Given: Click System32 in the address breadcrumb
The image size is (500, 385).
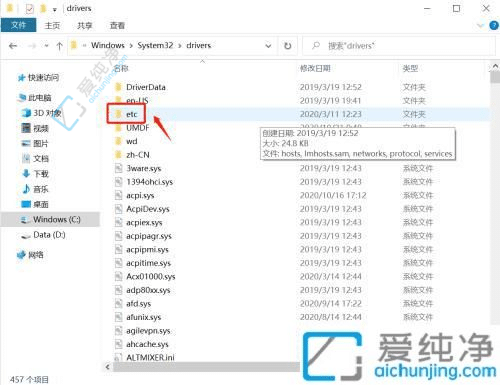Looking at the screenshot, I should [x=155, y=45].
